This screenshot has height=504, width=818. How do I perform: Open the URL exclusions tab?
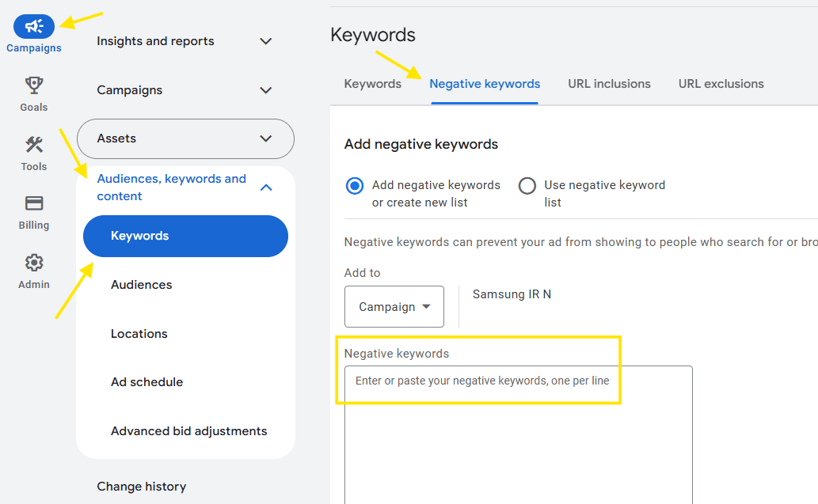click(721, 84)
